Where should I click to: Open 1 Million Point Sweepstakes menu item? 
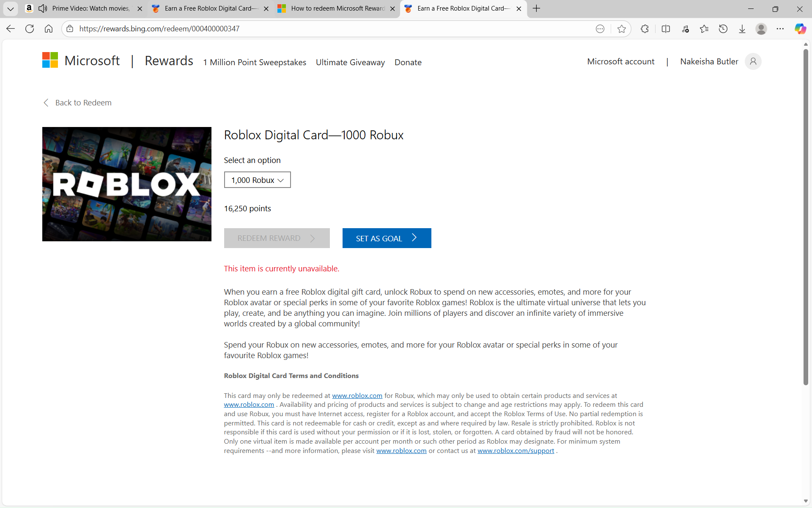pos(255,62)
